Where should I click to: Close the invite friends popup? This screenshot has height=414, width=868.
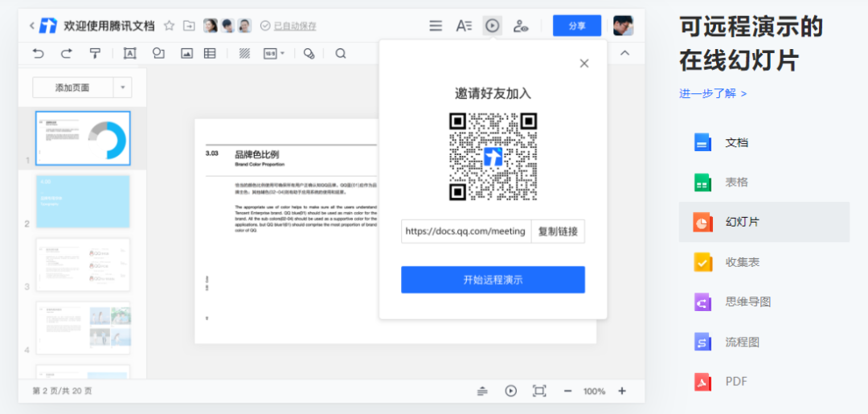click(x=584, y=64)
